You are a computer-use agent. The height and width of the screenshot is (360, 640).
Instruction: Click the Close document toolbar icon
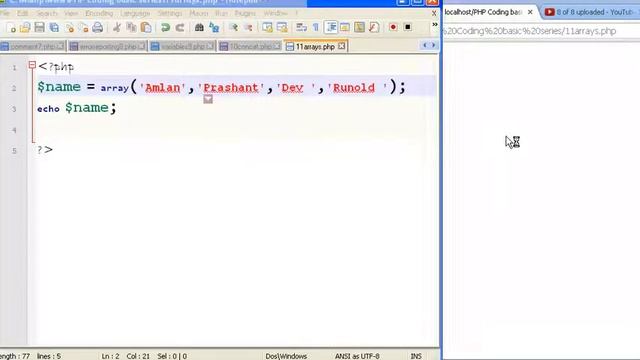click(70, 28)
